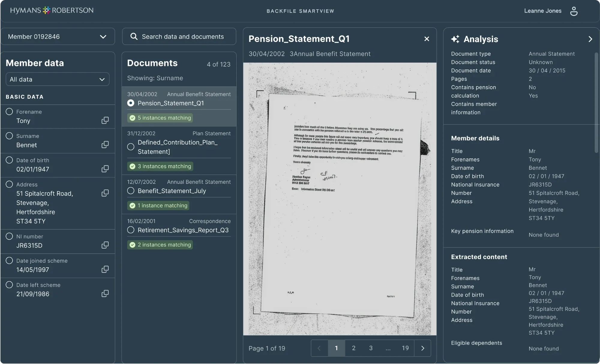Click the 3 instances matching badge
This screenshot has height=364, width=600.
[x=160, y=166]
